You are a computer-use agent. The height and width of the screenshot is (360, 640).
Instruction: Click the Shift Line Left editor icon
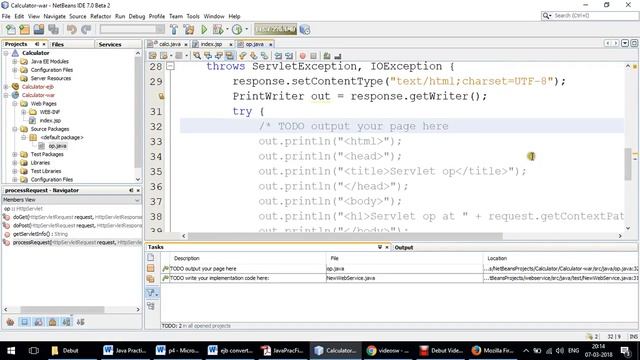pyautogui.click(x=278, y=56)
